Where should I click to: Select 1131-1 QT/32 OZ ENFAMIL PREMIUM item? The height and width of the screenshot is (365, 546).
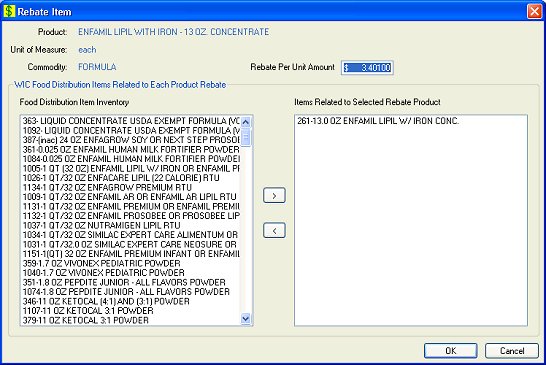[x=131, y=206]
